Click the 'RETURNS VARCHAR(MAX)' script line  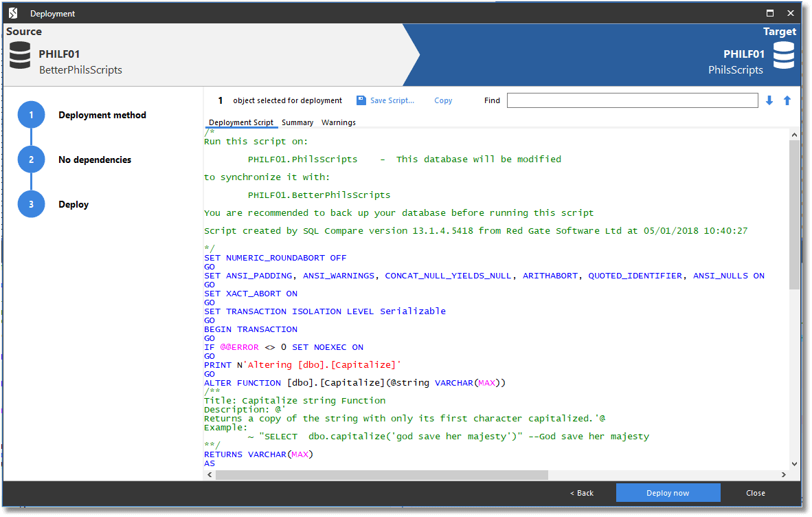coord(258,454)
